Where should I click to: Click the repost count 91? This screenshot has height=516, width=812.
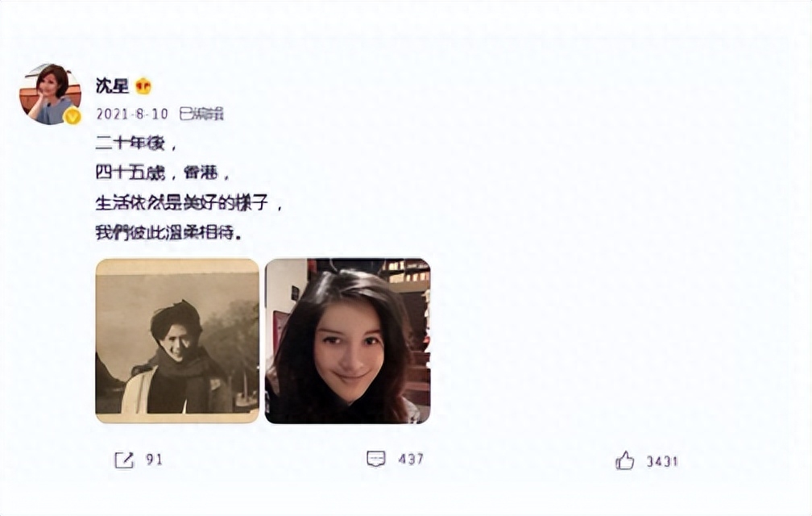coord(154,460)
